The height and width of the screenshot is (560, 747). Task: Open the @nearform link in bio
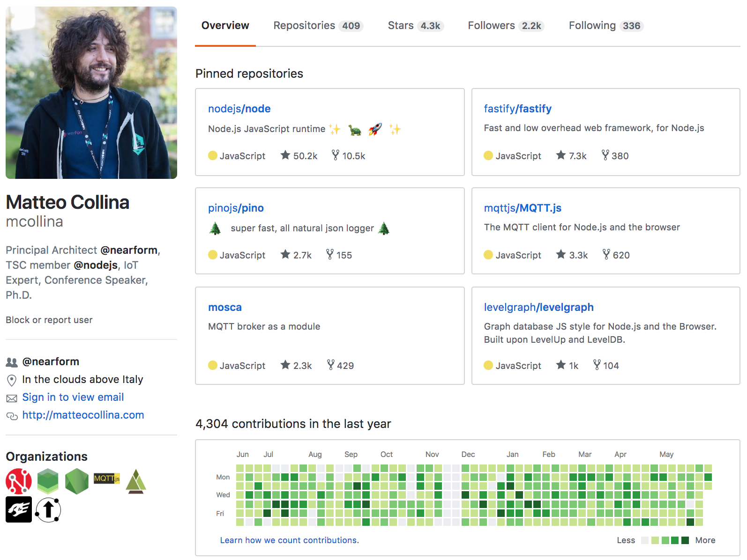(x=129, y=250)
